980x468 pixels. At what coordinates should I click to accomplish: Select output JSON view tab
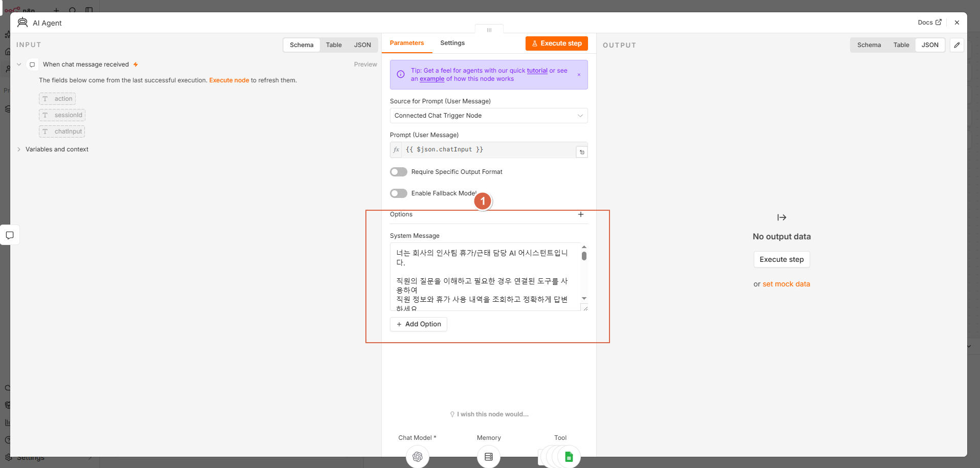(930, 45)
